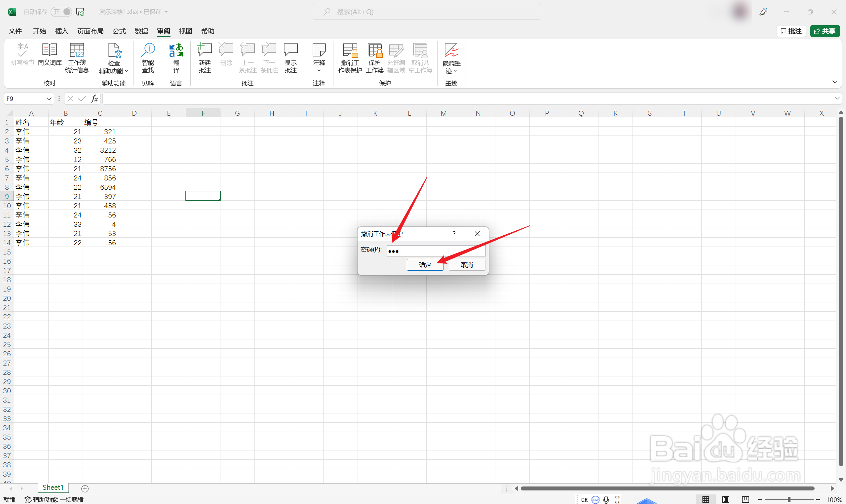Viewport: 846px width, 504px height.
Task: Switch to Page Break Preview in status bar
Action: tap(746, 499)
